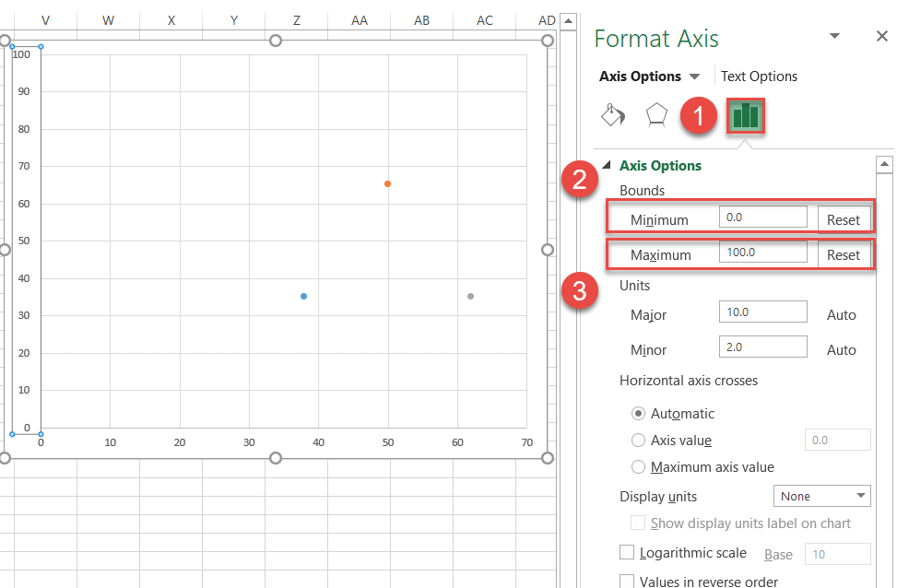
Task: Open the Format Axis pane options dropdown
Action: coord(834,35)
